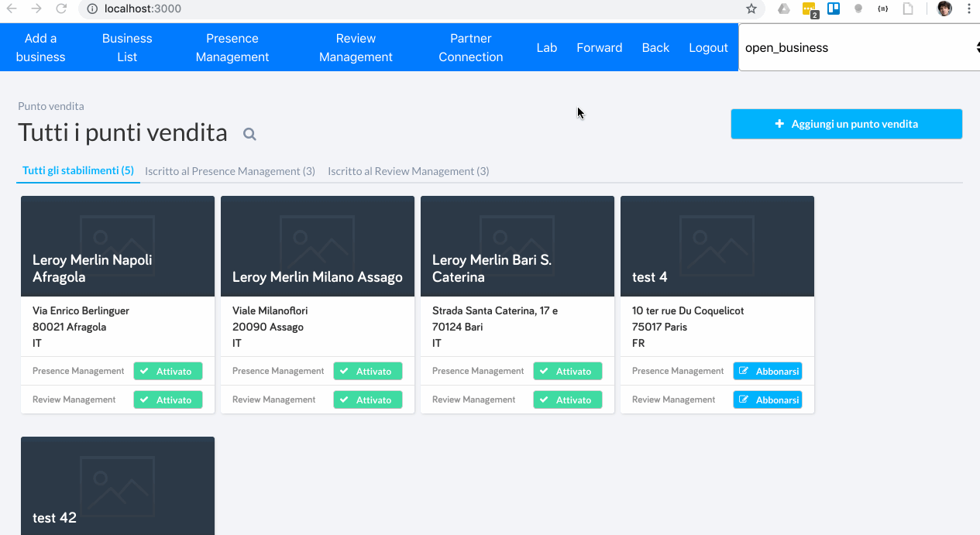Click Review Management Attivato for Leroy Merlin Milano Assago

(x=368, y=400)
